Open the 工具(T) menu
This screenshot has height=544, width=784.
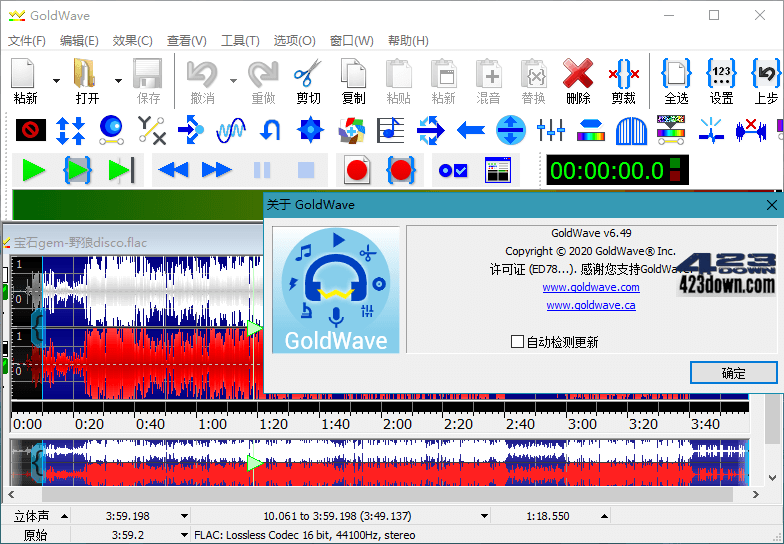click(240, 40)
